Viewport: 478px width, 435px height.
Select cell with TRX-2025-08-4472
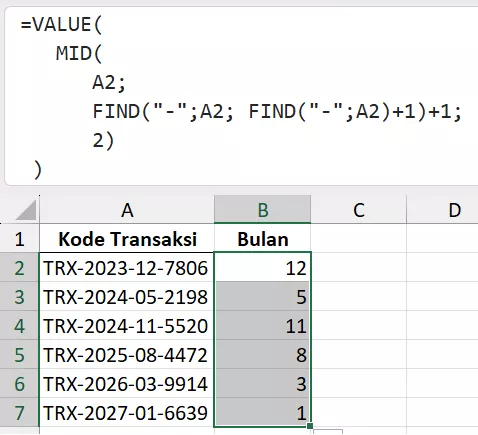tap(127, 354)
